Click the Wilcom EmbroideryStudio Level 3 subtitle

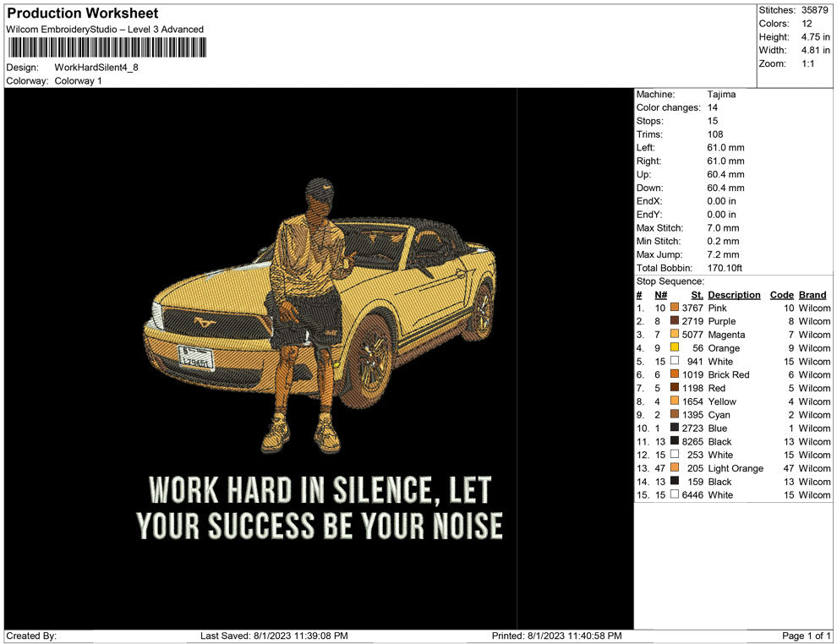pyautogui.click(x=105, y=30)
